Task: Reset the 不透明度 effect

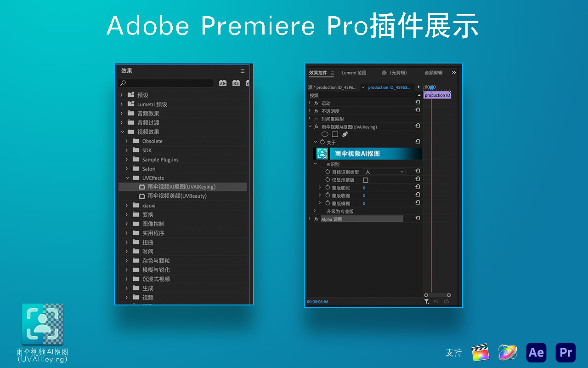Action: click(418, 110)
